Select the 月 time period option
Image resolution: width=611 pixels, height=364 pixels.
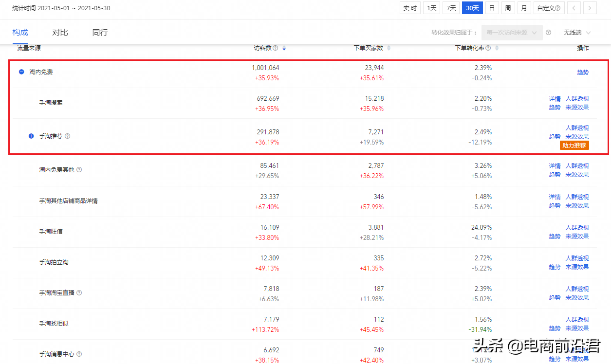click(524, 8)
